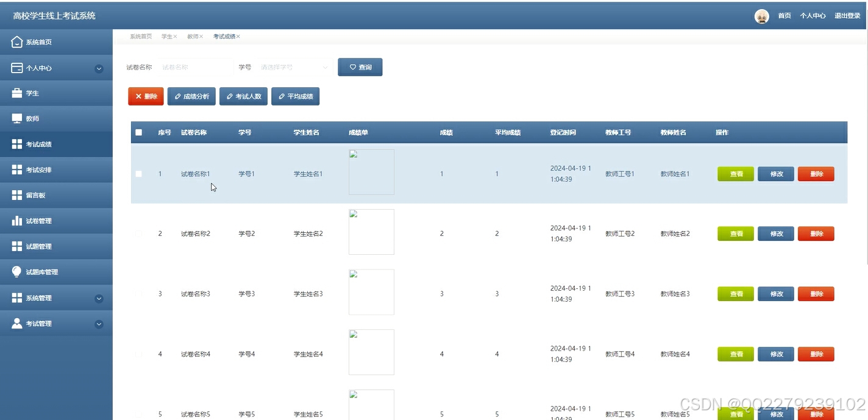Viewport: 868px width, 420px height.
Task: Click the 教师工号4 cell
Action: [620, 354]
